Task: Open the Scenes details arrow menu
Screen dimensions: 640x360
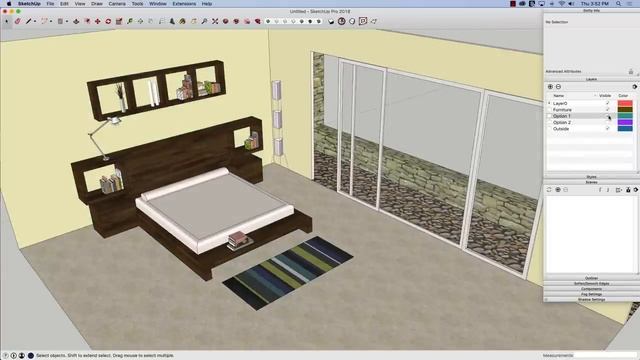Action: (x=636, y=190)
